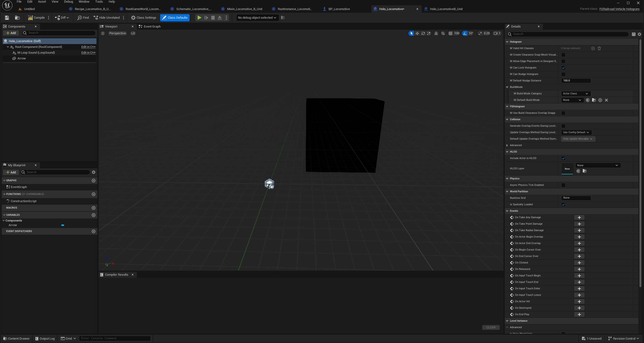
Task: Save the blueprint with floppy icon
Action: [7, 17]
